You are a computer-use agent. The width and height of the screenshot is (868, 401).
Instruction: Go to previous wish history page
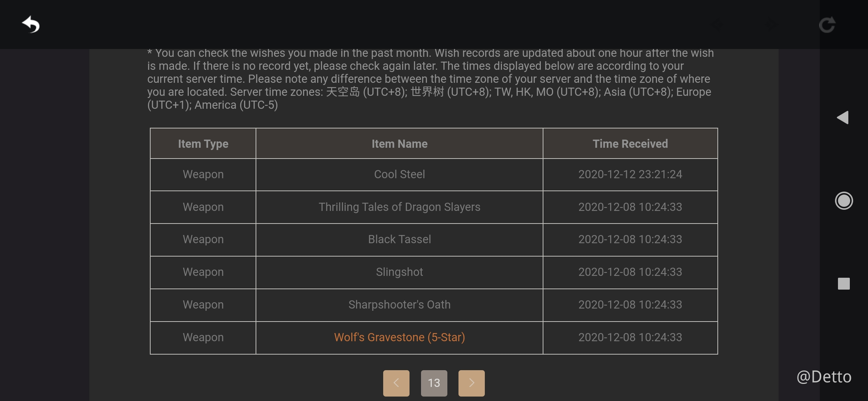point(396,383)
